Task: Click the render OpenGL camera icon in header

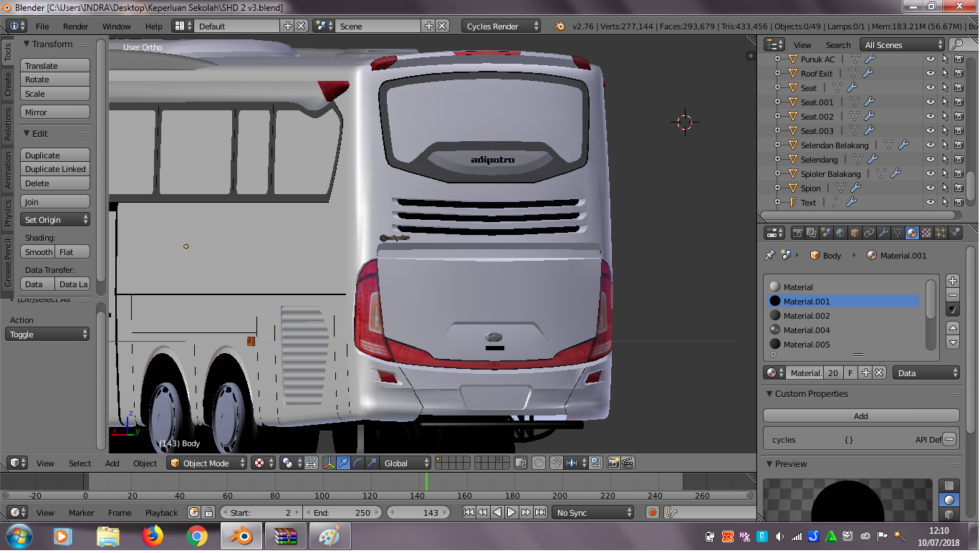Action: pyautogui.click(x=613, y=463)
